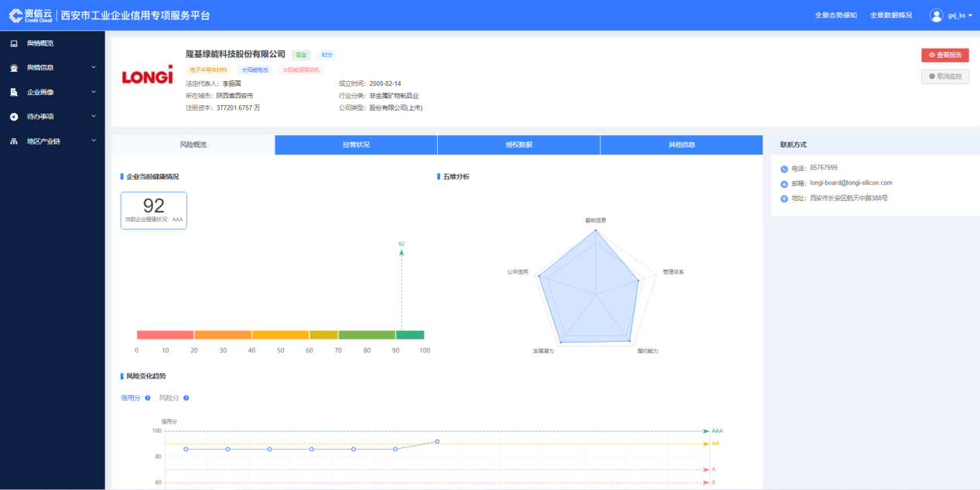Click the email longi-board@longi-silicon.com
The height and width of the screenshot is (490, 980).
pyautogui.click(x=851, y=183)
